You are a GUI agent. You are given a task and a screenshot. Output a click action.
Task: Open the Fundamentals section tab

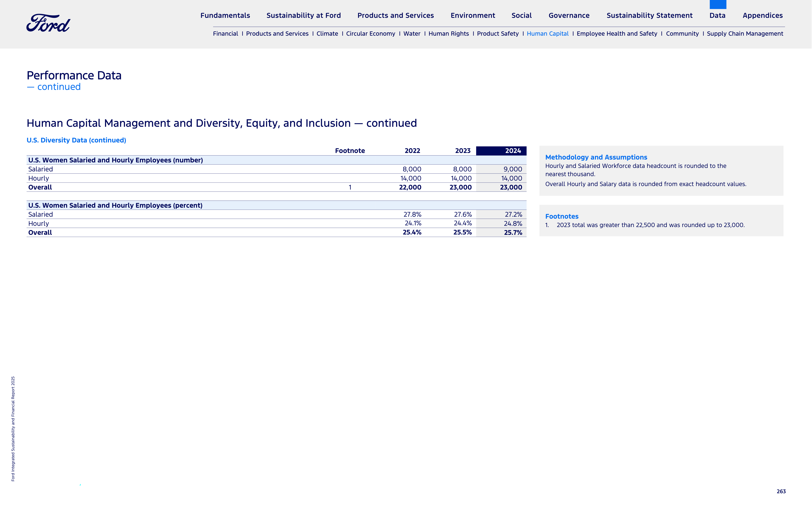coord(225,15)
